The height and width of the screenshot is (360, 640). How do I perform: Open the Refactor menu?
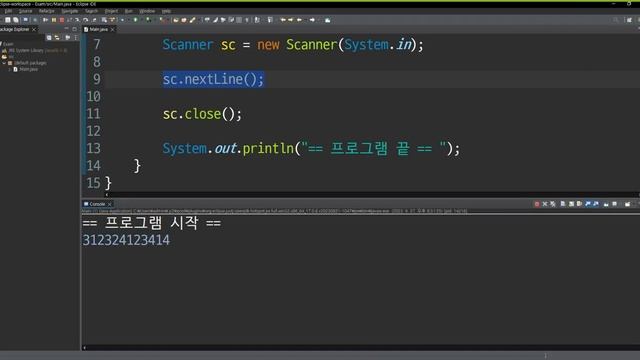click(47, 11)
